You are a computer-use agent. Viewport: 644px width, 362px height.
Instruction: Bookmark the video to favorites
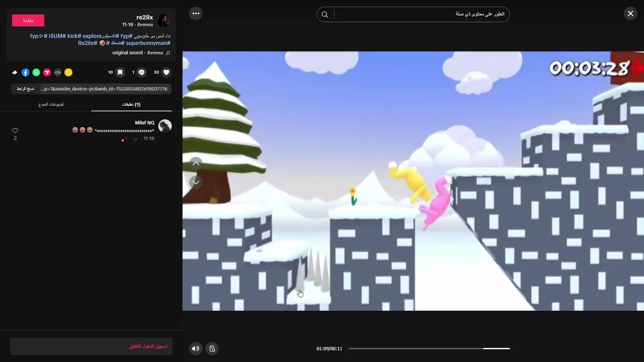[x=120, y=72]
